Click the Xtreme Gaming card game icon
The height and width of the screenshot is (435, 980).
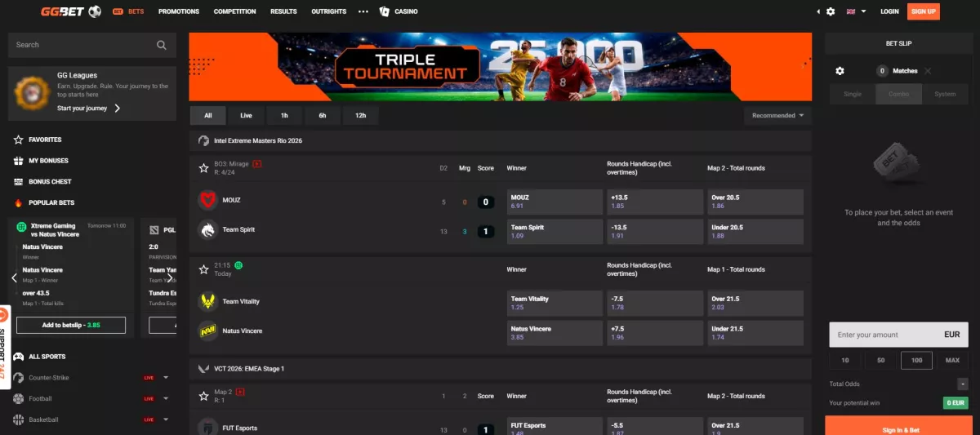coord(22,226)
